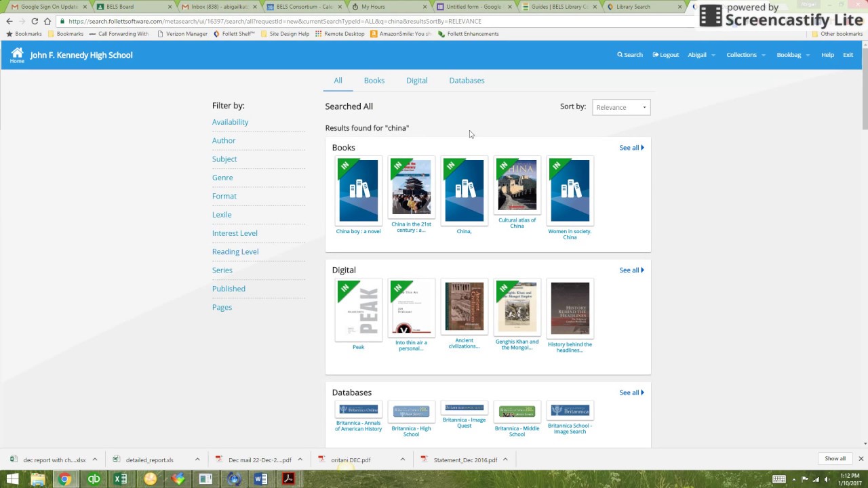Click the browser address bar URL
Image resolution: width=868 pixels, height=488 pixels.
point(275,21)
